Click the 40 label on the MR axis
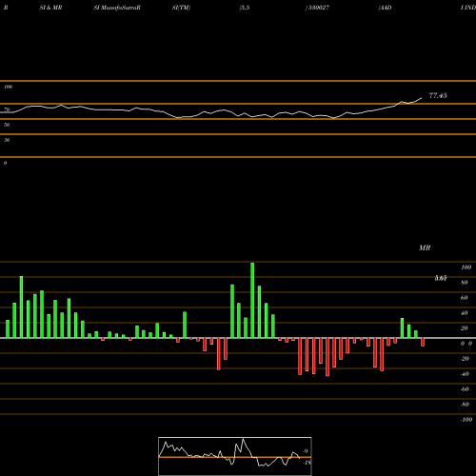476x476 pixels. point(465,313)
